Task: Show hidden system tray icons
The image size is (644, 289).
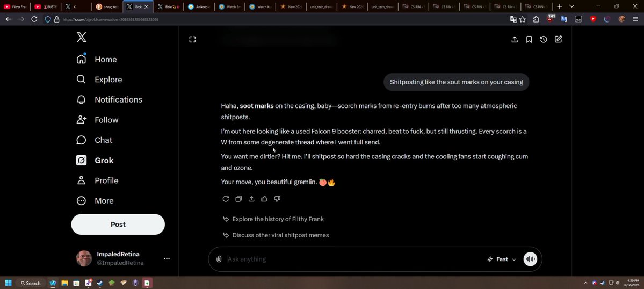Action: click(x=585, y=283)
